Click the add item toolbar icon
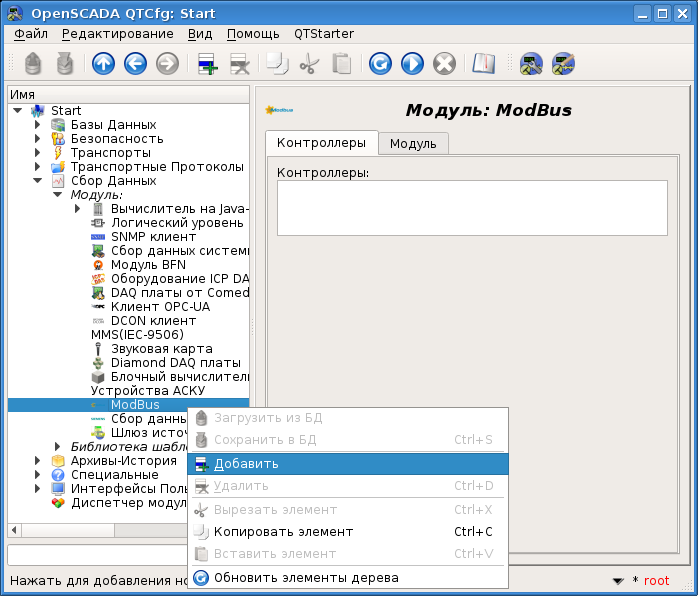The width and height of the screenshot is (698, 596). [208, 64]
